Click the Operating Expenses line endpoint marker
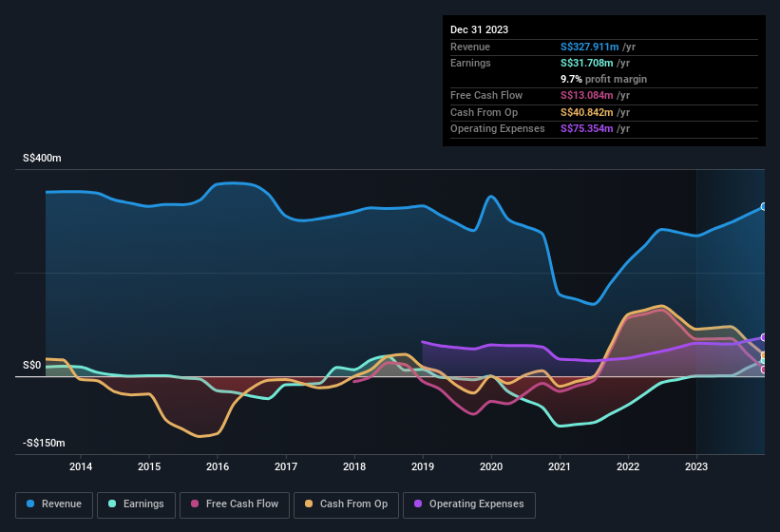Screen dimensions: 780x532 point(764,337)
